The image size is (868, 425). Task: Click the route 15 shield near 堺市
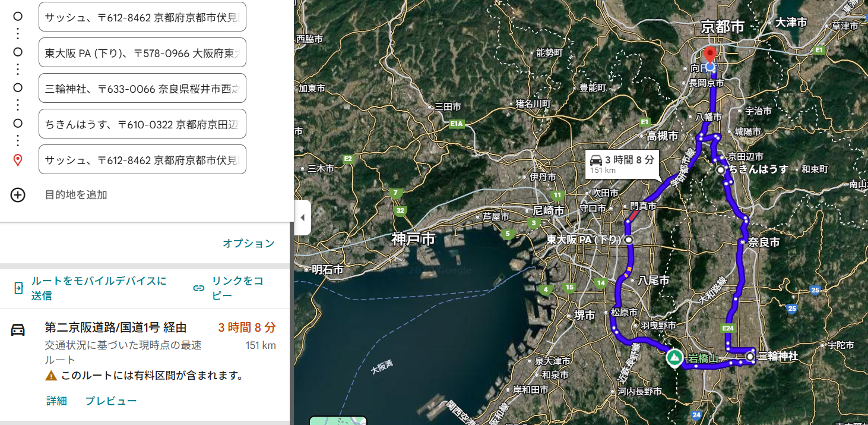570,288
